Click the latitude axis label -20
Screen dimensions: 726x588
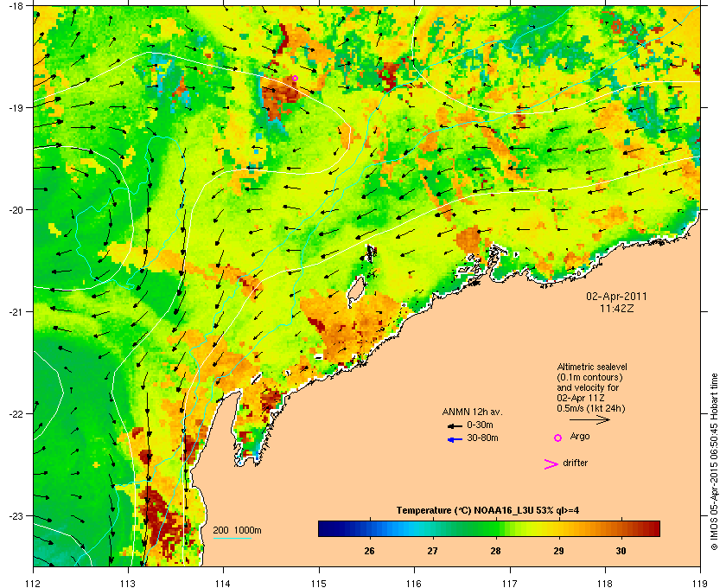pyautogui.click(x=16, y=209)
